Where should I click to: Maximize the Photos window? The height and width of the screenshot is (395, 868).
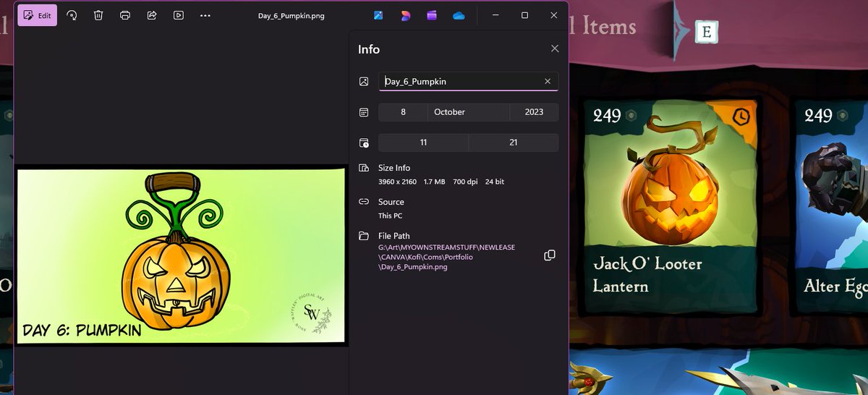[524, 15]
